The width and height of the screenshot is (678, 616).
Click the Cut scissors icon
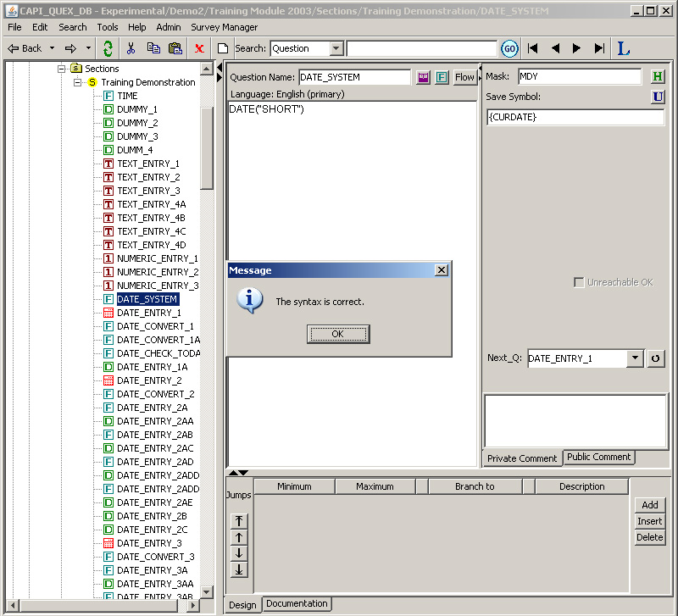[x=131, y=48]
